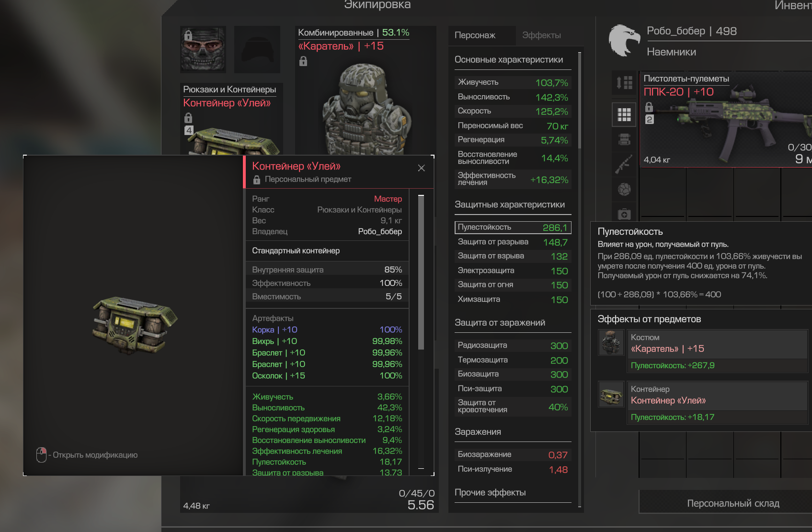Image resolution: width=812 pixels, height=532 pixels.
Task: Click the character stats panel scrollbar
Action: click(x=580, y=101)
